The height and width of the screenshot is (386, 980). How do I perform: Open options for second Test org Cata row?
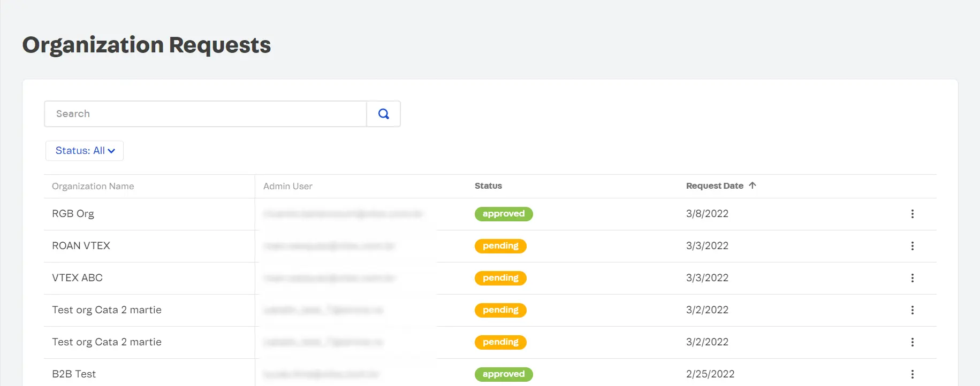(x=912, y=342)
